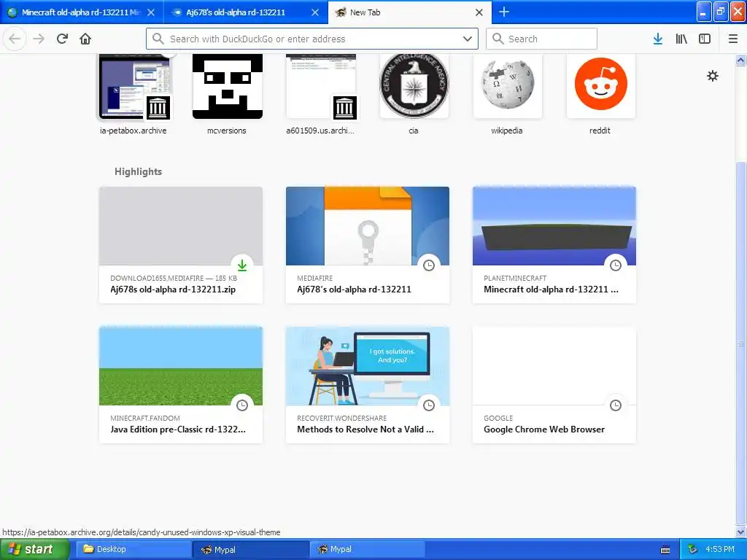The image size is (747, 560).
Task: Switch to second Mypal taskbar window
Action: tap(368, 549)
